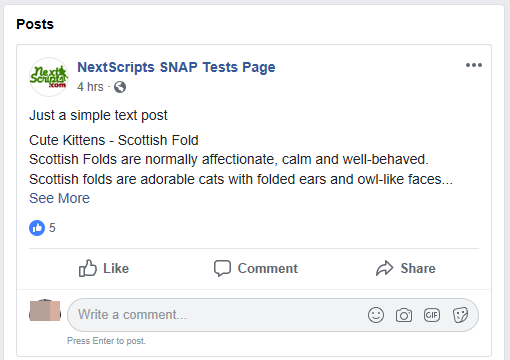Click the commenter profile avatar
510x360 pixels.
click(45, 311)
